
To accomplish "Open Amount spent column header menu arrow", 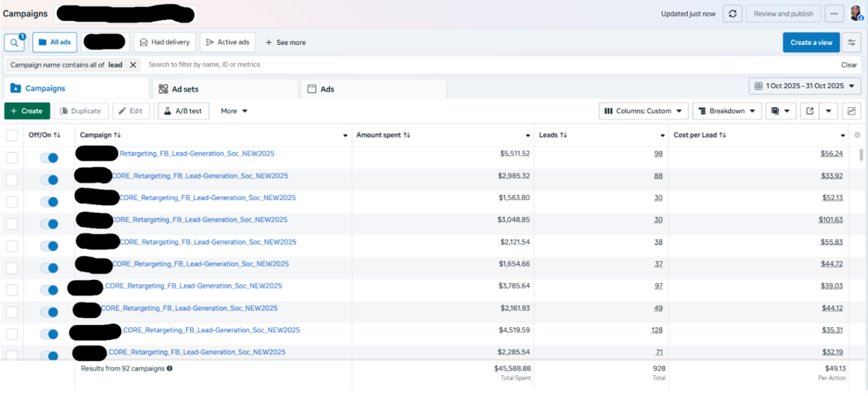I will 528,135.
